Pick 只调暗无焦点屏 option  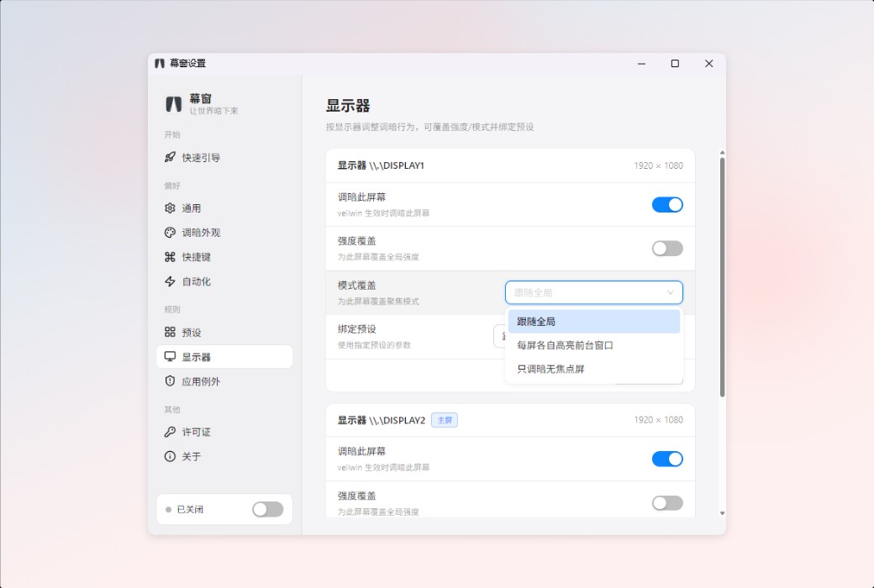(593, 369)
